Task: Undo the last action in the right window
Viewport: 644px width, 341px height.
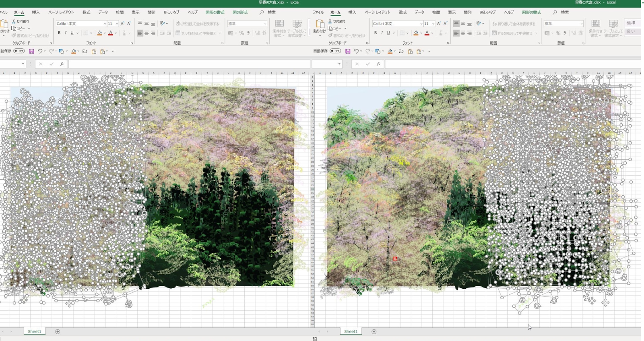Action: coord(356,51)
